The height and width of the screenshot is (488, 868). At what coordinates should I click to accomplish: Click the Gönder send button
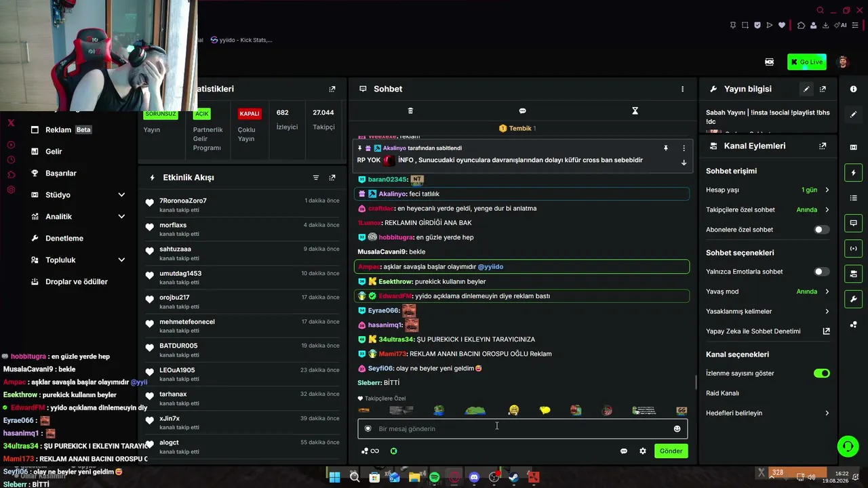[671, 451]
